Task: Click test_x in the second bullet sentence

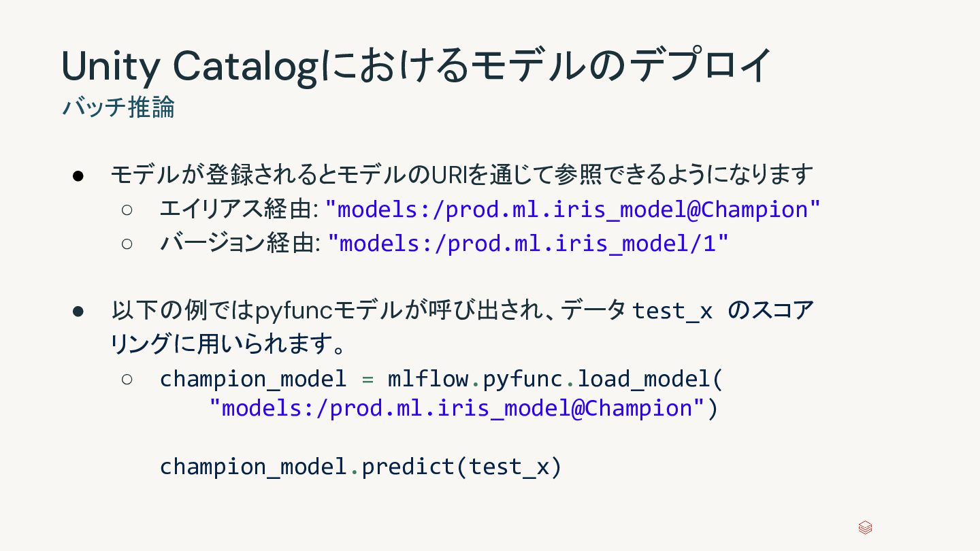Action: [x=672, y=311]
